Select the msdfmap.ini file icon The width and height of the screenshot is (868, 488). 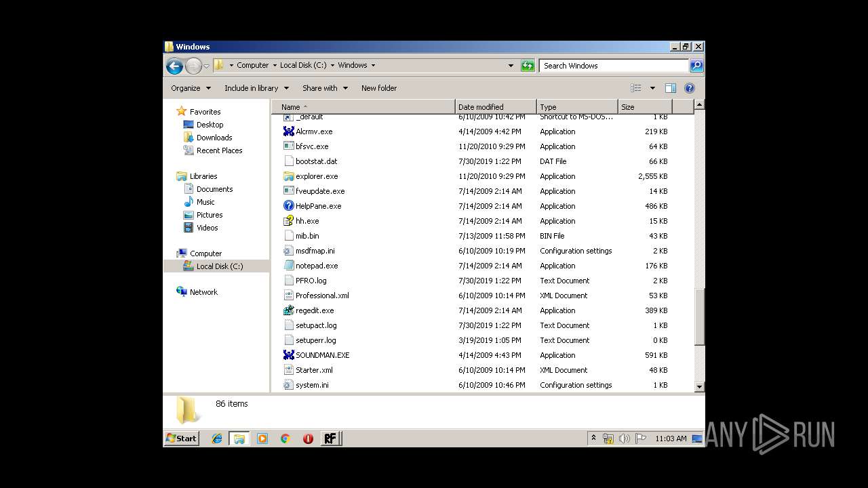[289, 251]
